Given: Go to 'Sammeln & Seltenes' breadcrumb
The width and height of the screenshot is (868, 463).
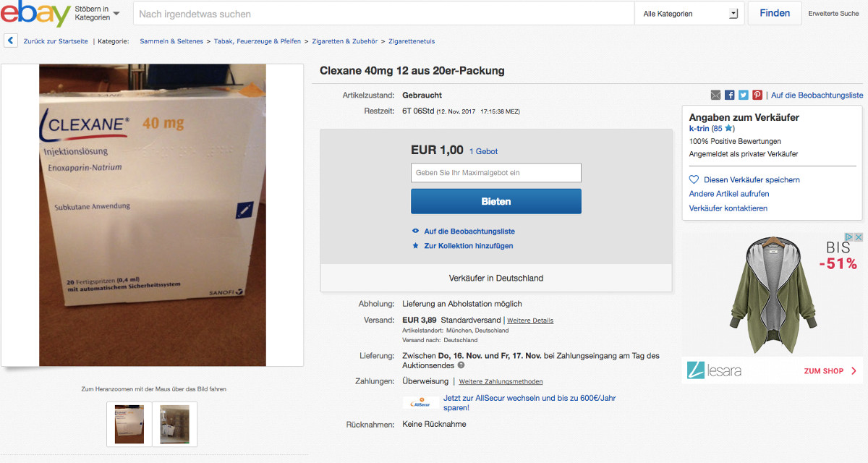Looking at the screenshot, I should point(171,41).
